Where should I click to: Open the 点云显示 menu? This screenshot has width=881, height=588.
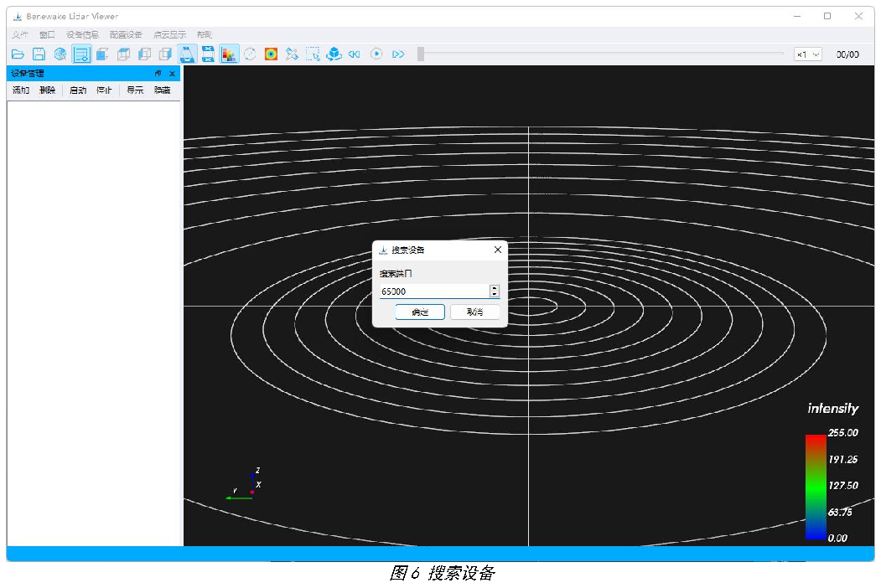click(x=169, y=35)
